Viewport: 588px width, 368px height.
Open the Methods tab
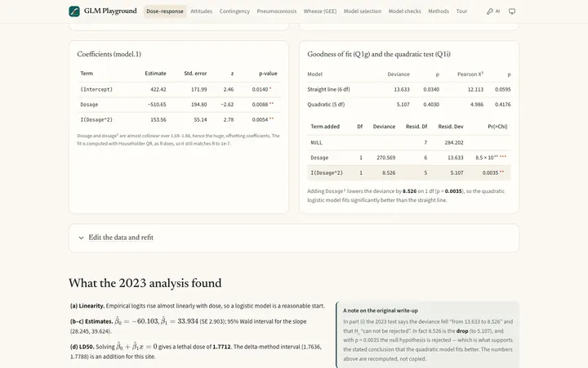[x=439, y=11]
